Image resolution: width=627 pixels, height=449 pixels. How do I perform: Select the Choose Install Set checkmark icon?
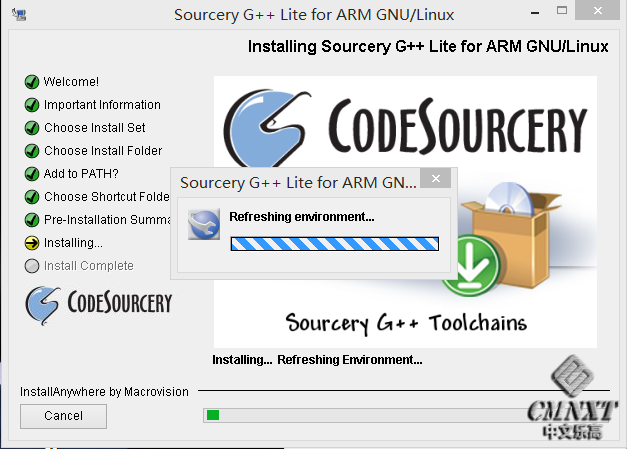tap(32, 128)
